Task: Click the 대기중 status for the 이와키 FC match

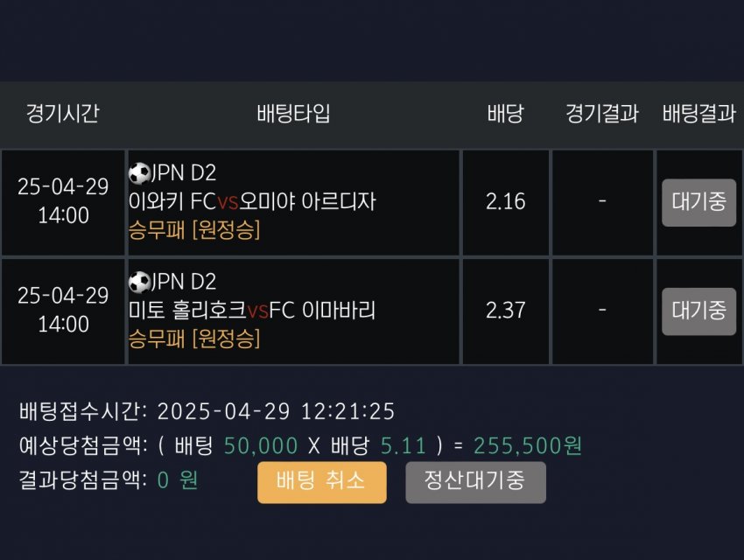Action: [x=698, y=202]
